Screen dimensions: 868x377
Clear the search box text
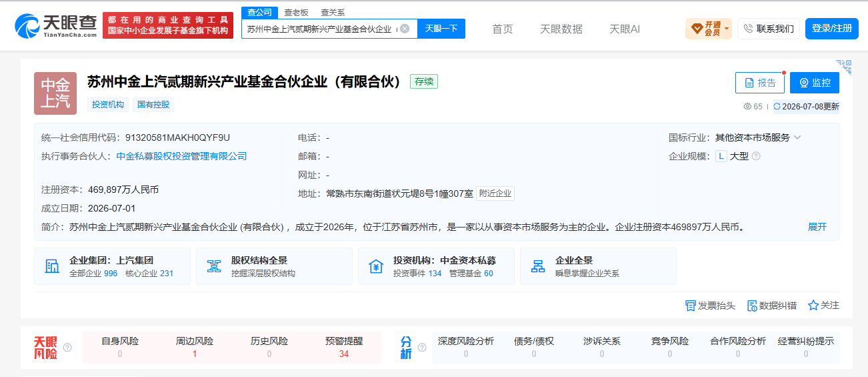point(405,29)
